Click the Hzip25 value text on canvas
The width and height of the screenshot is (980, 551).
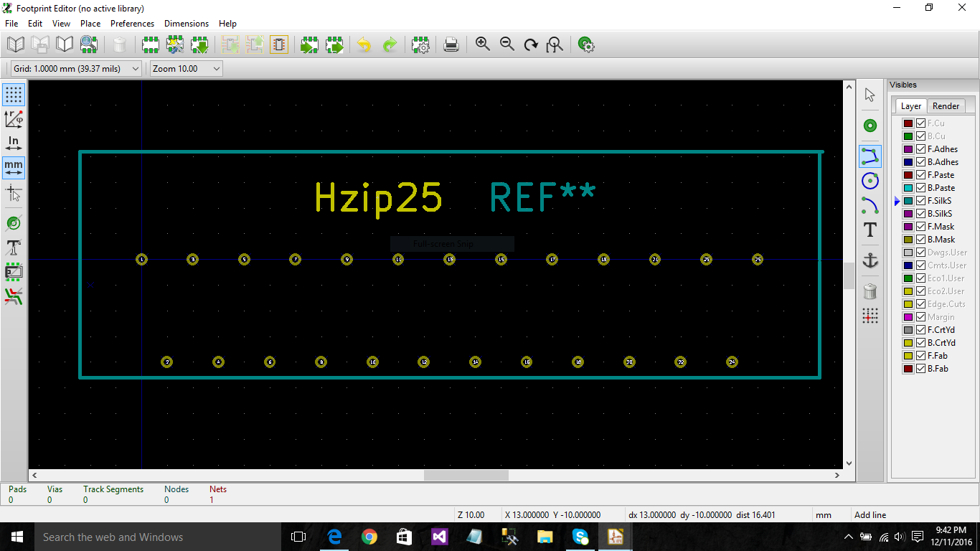pyautogui.click(x=379, y=197)
